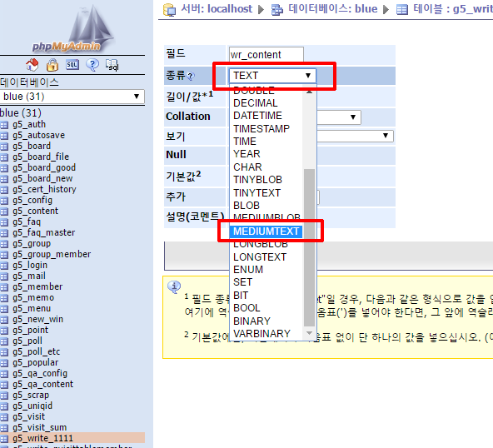This screenshot has width=493, height=448.
Task: Click the Log out padlock icon
Action: pos(52,65)
